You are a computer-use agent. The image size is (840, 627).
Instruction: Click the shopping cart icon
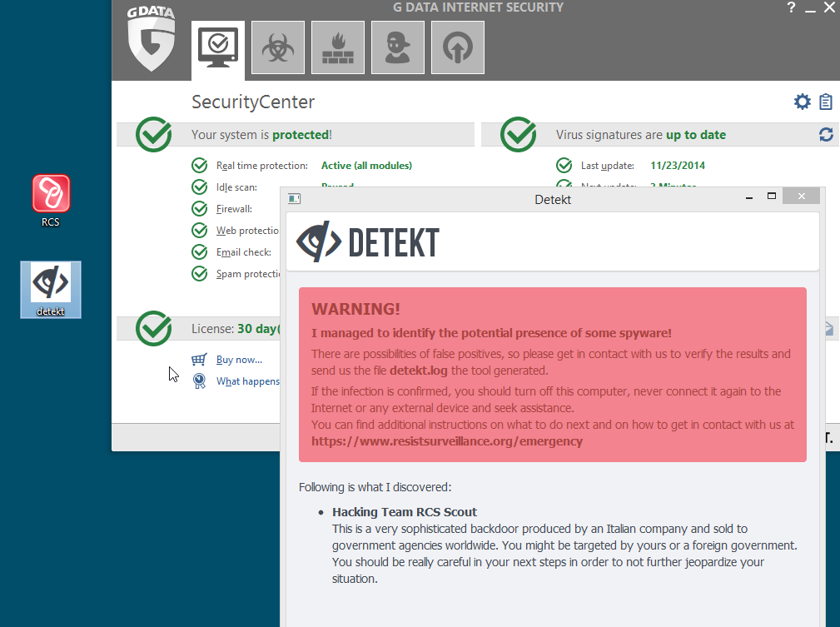pos(199,360)
